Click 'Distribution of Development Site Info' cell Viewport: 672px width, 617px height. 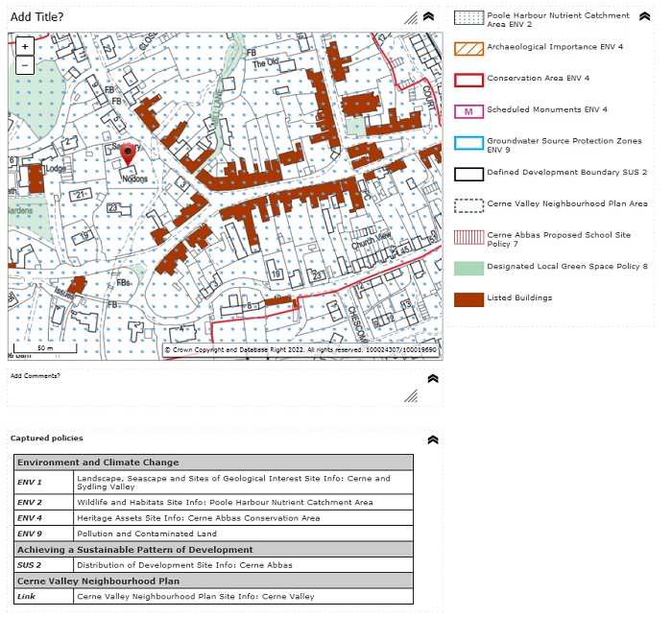point(244,565)
